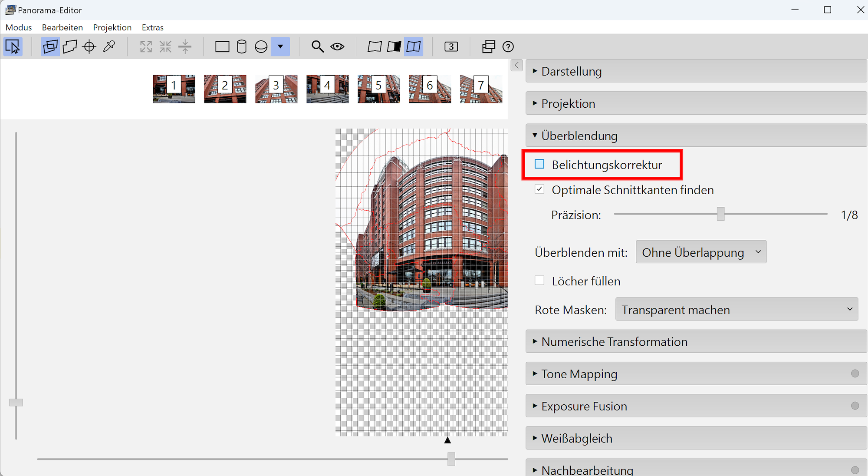Expand the Tone Mapping section
This screenshot has height=476, width=868.
[579, 374]
